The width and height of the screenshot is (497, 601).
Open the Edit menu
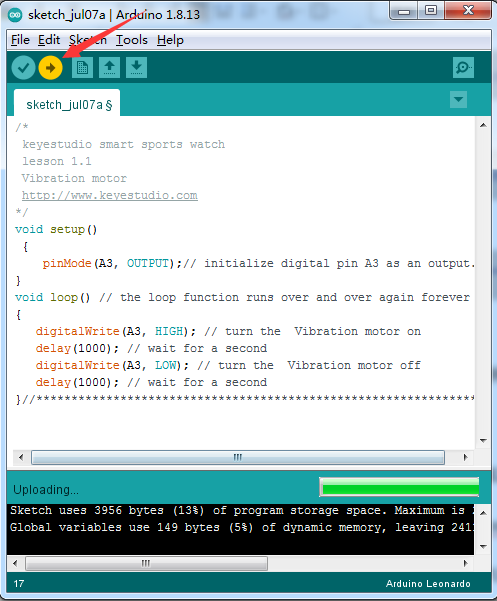(49, 40)
